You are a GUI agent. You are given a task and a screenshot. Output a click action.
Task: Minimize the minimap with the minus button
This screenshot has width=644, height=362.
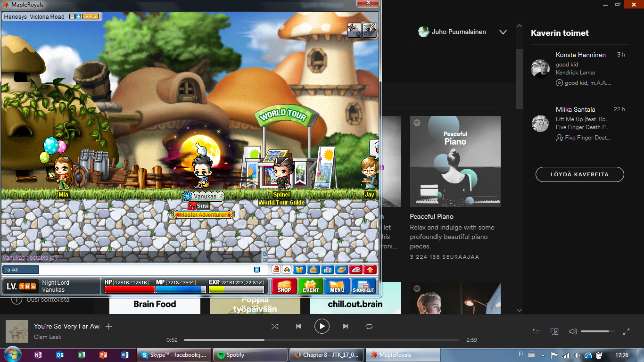(x=72, y=16)
